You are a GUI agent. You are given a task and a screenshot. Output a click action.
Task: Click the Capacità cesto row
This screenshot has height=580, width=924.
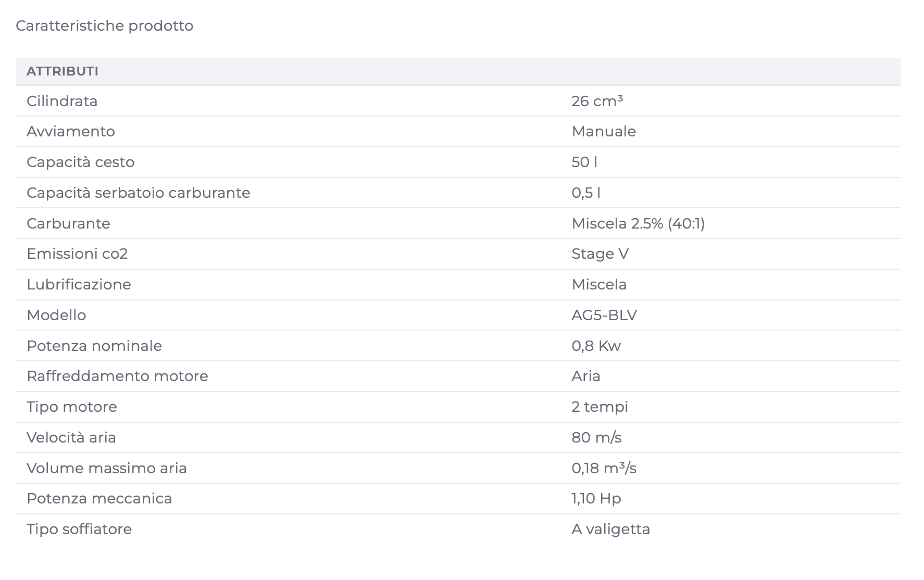458,162
